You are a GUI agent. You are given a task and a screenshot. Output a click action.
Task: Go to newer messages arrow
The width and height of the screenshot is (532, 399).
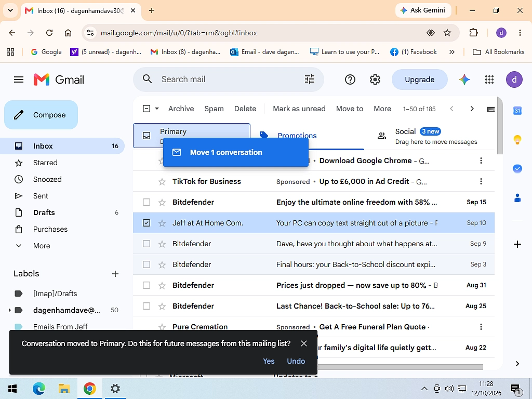[451, 109]
